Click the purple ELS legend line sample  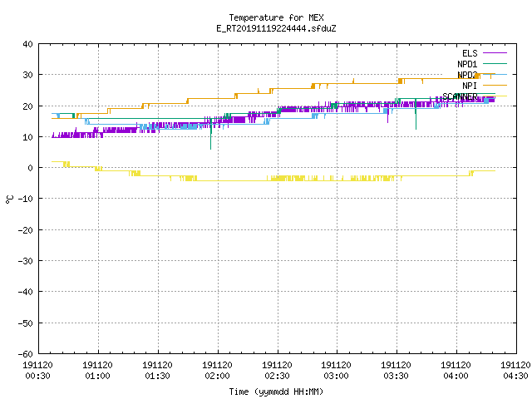(495, 53)
